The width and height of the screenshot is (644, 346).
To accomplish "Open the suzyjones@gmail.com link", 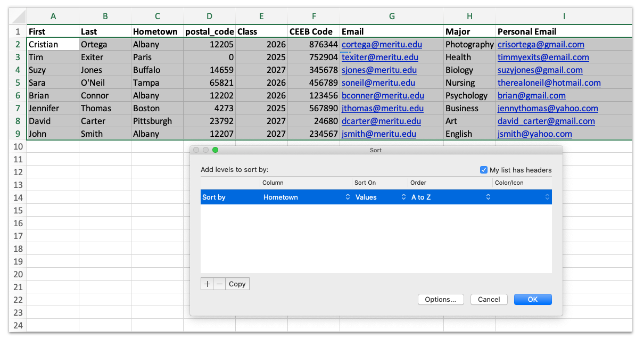I will 541,70.
